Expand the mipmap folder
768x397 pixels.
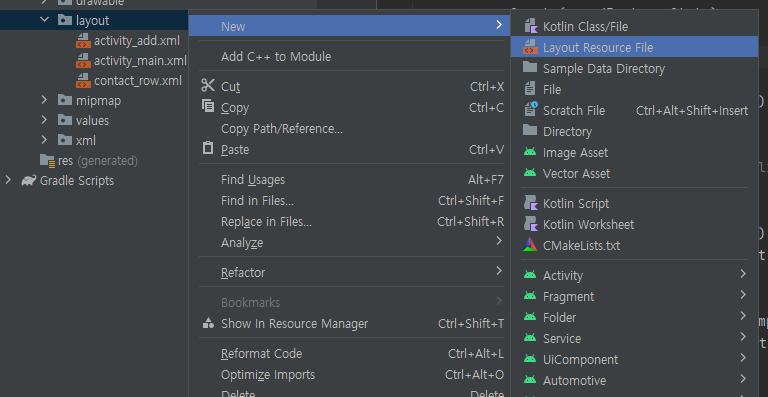pyautogui.click(x=45, y=100)
